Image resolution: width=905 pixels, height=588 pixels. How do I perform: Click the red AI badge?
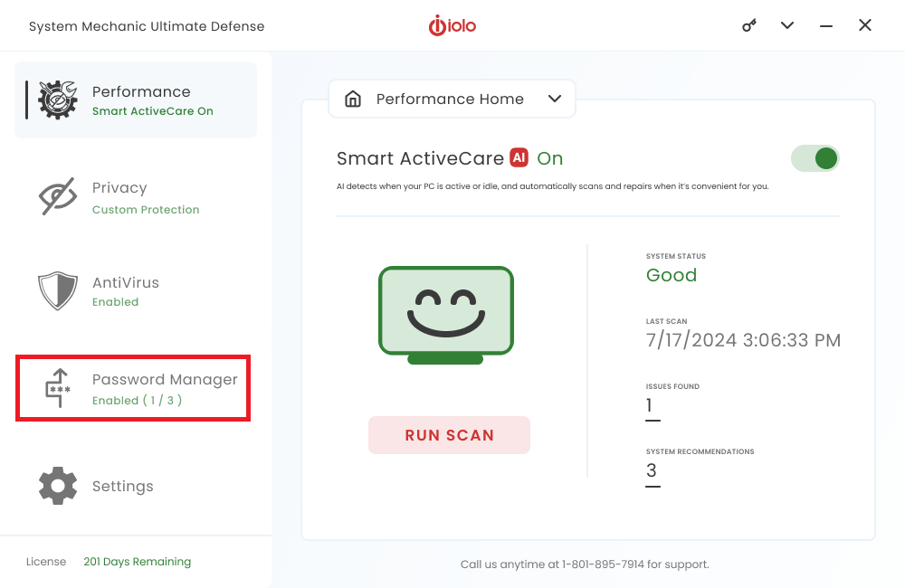click(x=519, y=157)
